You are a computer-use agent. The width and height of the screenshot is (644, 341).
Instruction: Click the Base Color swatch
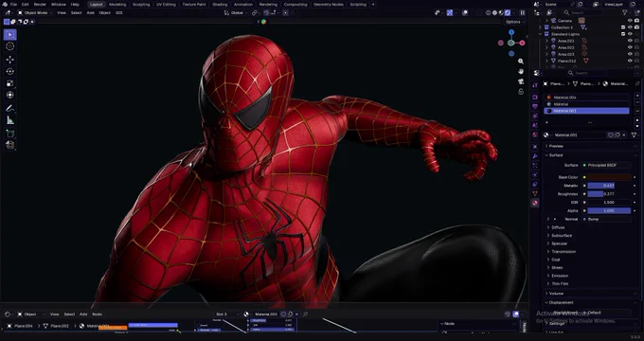(x=609, y=177)
